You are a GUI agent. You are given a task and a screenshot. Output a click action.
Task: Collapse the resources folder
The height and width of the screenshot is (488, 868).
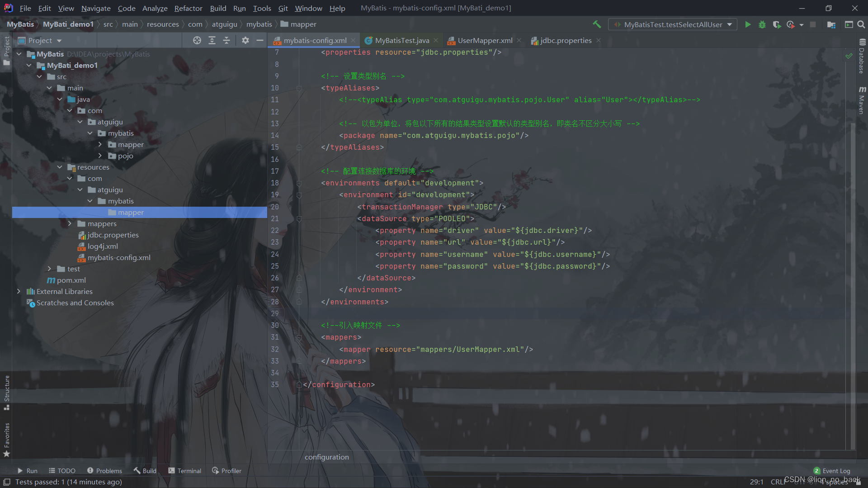point(59,167)
